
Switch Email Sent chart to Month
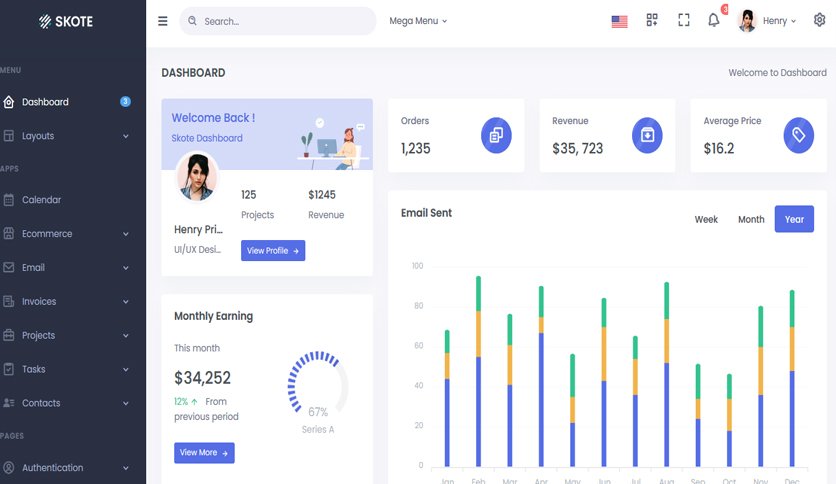pyautogui.click(x=751, y=219)
